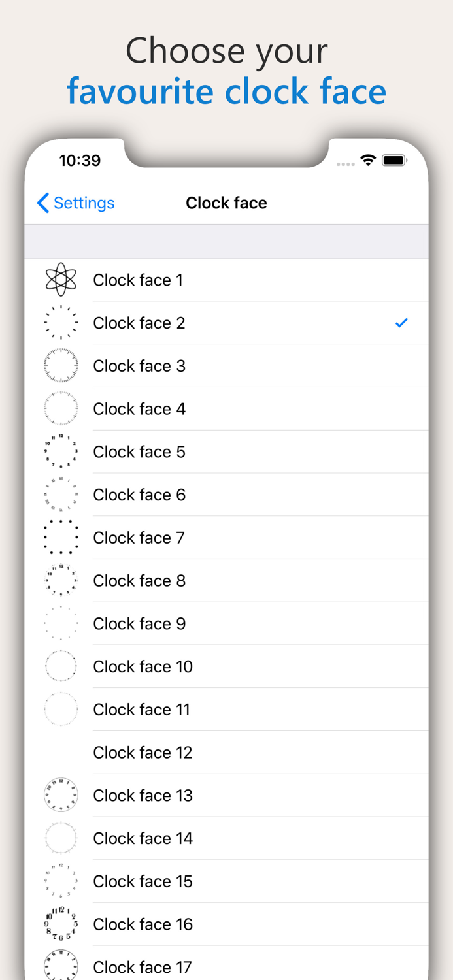Select the Clock face 15 list entry
This screenshot has height=980, width=453.
pyautogui.click(x=196, y=881)
